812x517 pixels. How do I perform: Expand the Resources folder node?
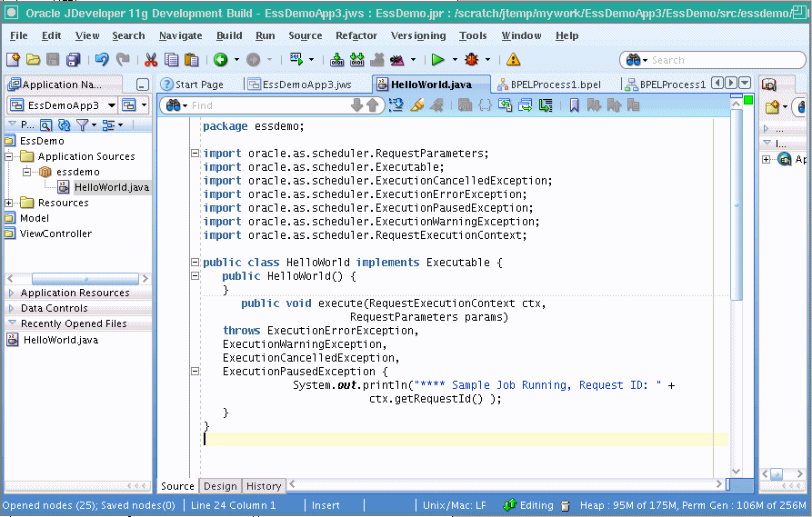9,203
